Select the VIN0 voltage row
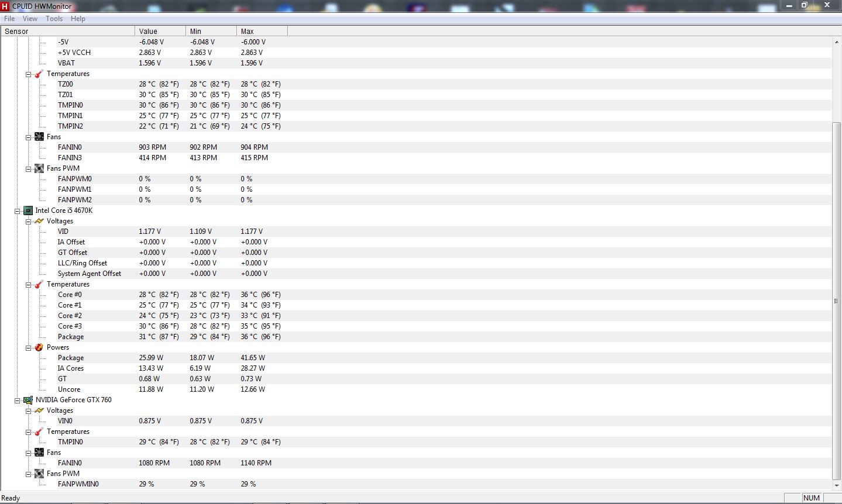This screenshot has width=842, height=504. [x=416, y=421]
